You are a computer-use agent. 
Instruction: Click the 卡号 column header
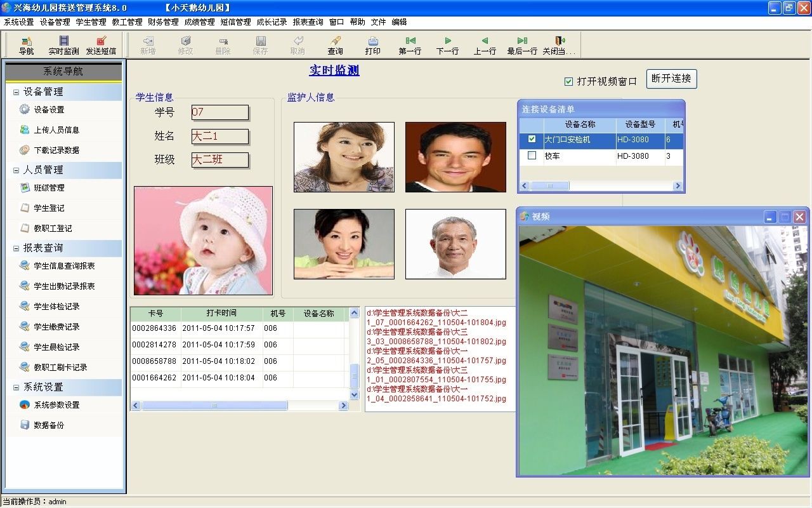pos(155,314)
